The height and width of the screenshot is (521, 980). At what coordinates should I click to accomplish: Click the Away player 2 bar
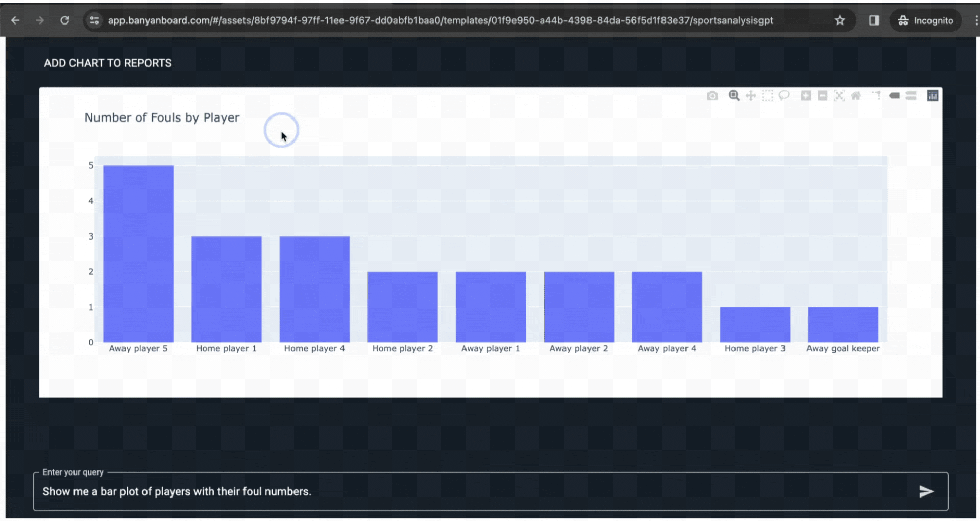pos(579,307)
